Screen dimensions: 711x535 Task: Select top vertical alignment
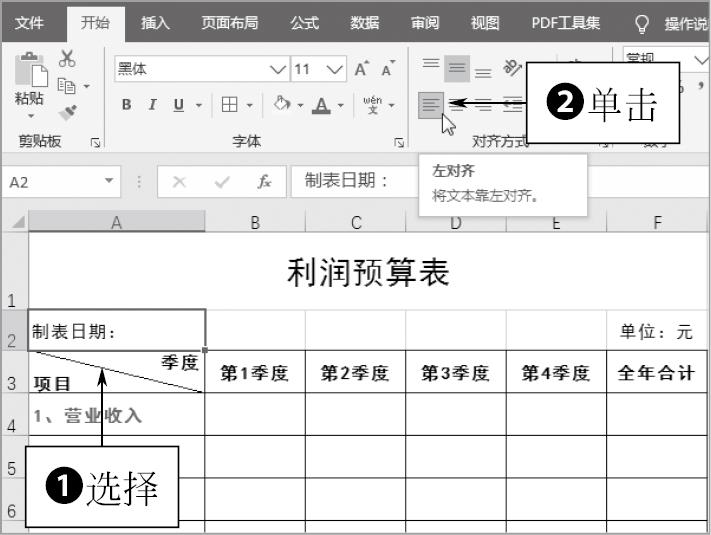point(431,63)
